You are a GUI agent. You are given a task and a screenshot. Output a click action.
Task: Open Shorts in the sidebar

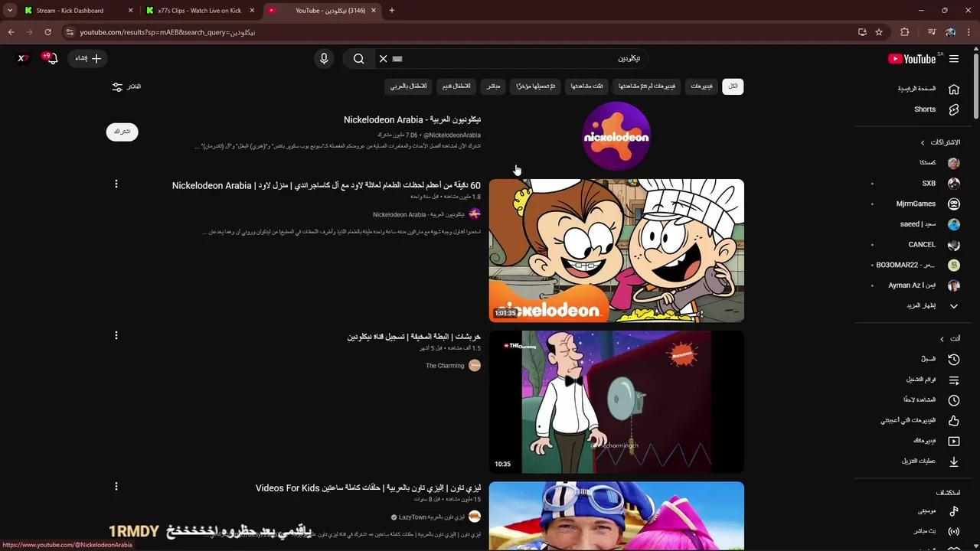936,109
